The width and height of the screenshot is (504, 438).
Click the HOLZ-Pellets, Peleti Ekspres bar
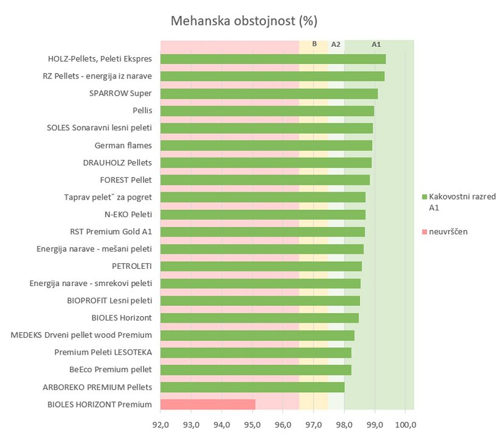point(272,59)
